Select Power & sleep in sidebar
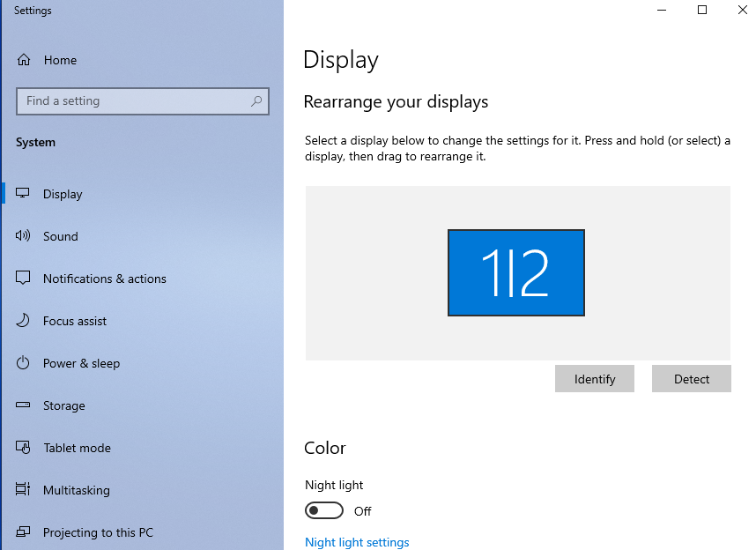This screenshot has width=756, height=550. point(81,363)
